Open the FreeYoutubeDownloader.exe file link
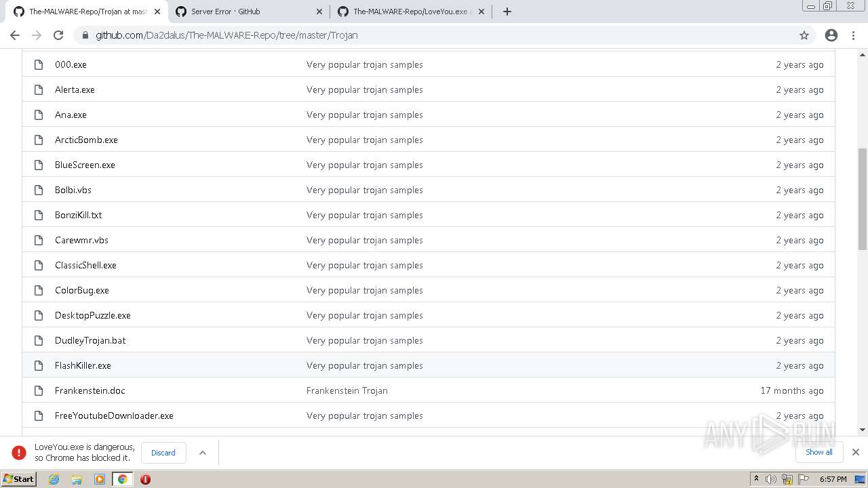 114,415
